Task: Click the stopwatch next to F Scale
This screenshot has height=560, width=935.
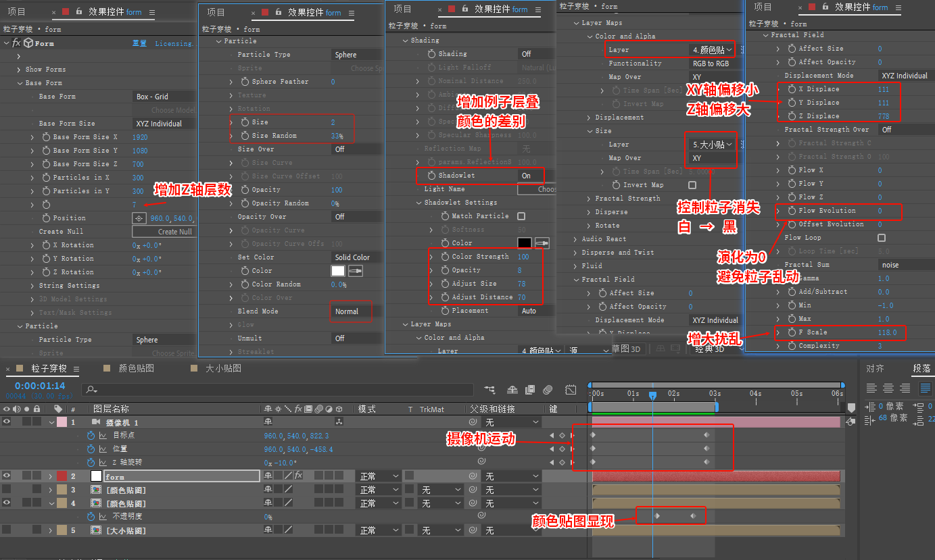Action: (792, 332)
